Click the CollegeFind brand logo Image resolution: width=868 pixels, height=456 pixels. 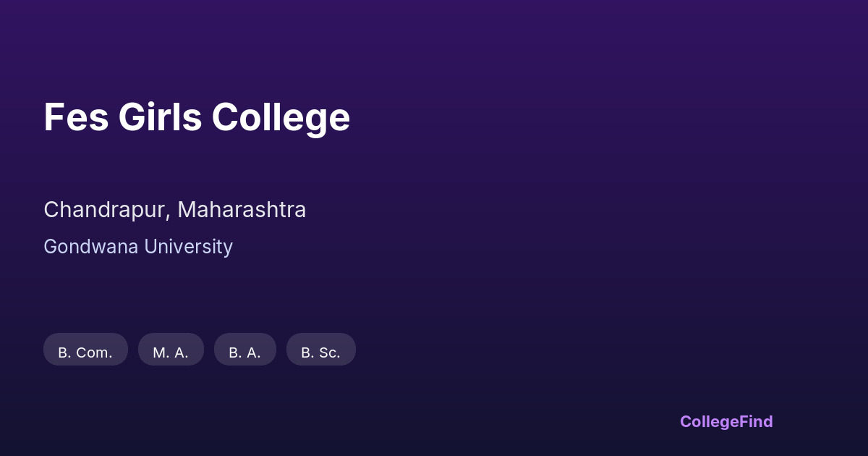click(x=726, y=421)
